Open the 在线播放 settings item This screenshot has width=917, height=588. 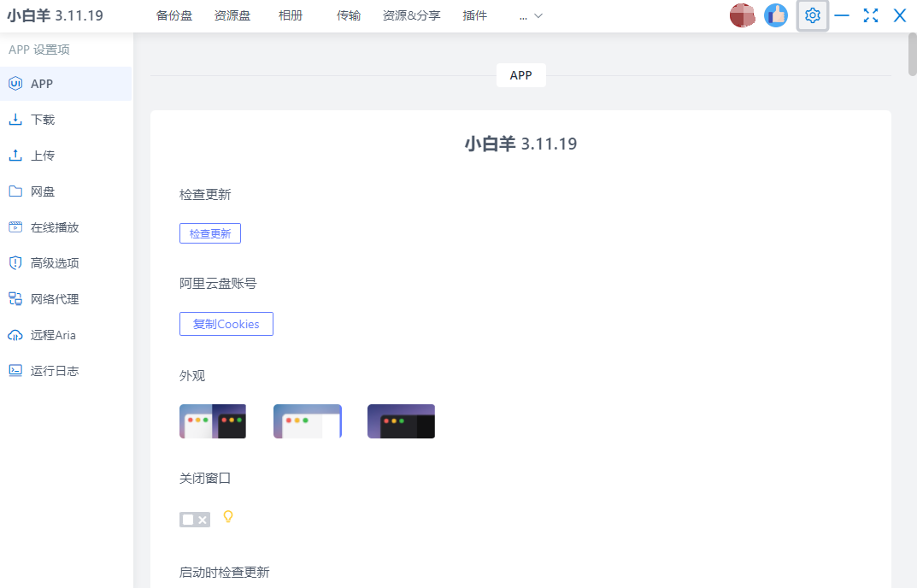click(x=66, y=227)
